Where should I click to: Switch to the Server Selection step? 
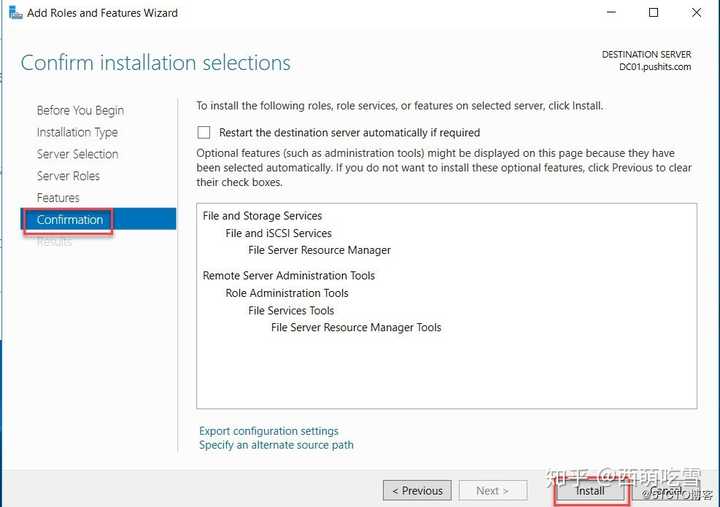pyautogui.click(x=78, y=154)
